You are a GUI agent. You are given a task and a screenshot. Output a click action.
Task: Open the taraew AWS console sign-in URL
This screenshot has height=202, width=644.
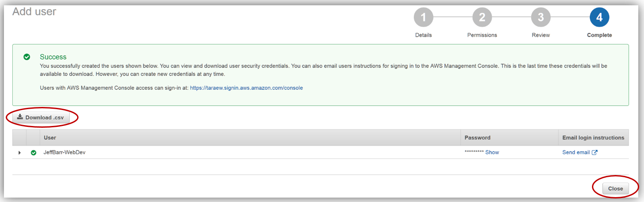point(246,88)
